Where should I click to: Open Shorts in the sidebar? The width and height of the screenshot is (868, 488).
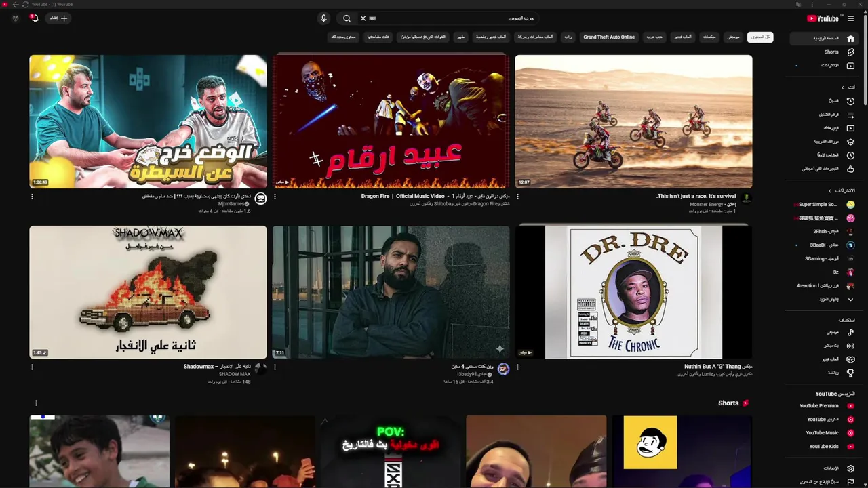(824, 52)
